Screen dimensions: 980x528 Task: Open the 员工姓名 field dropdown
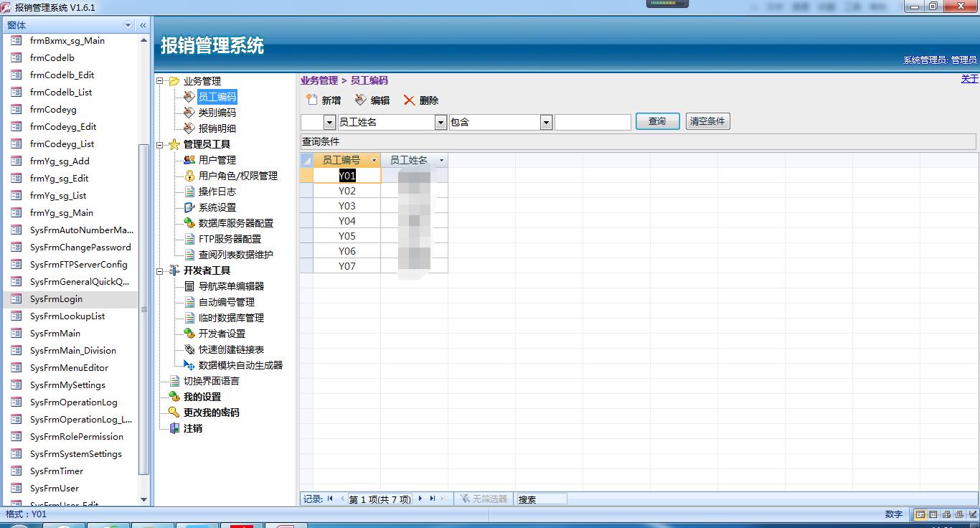click(x=440, y=123)
